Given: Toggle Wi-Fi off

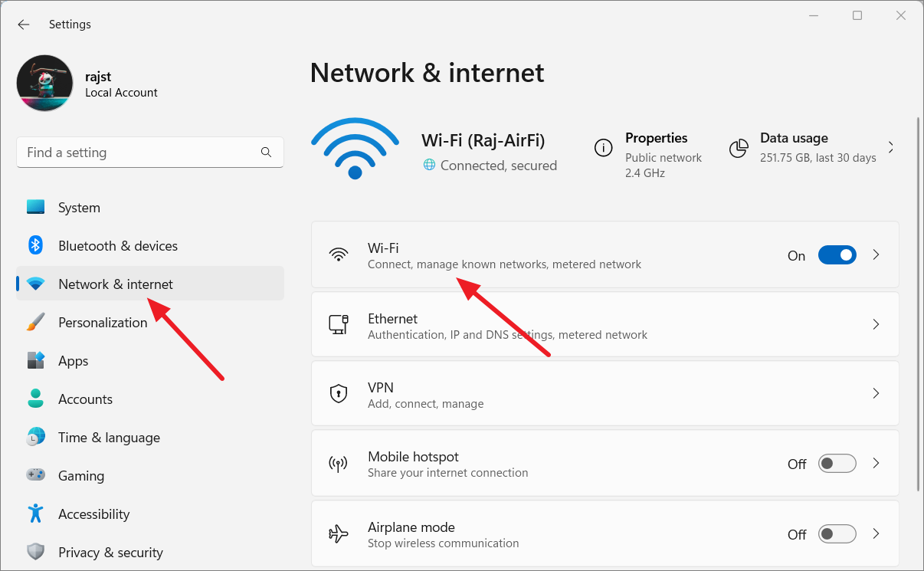Looking at the screenshot, I should point(837,254).
